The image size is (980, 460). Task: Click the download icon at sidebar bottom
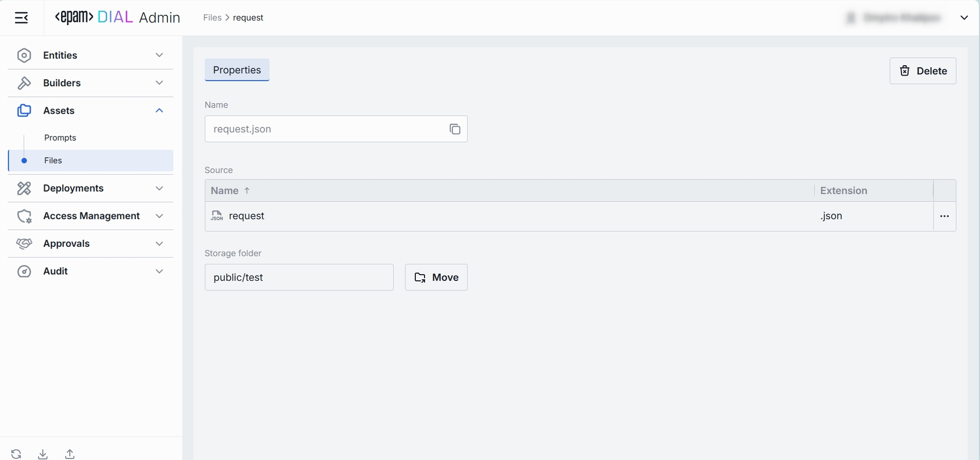pos(43,454)
